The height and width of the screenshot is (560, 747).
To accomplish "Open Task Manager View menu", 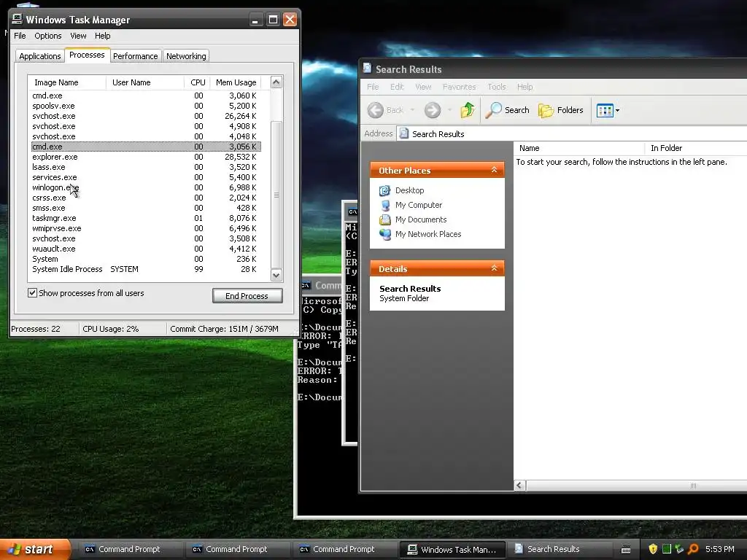I will pos(78,36).
